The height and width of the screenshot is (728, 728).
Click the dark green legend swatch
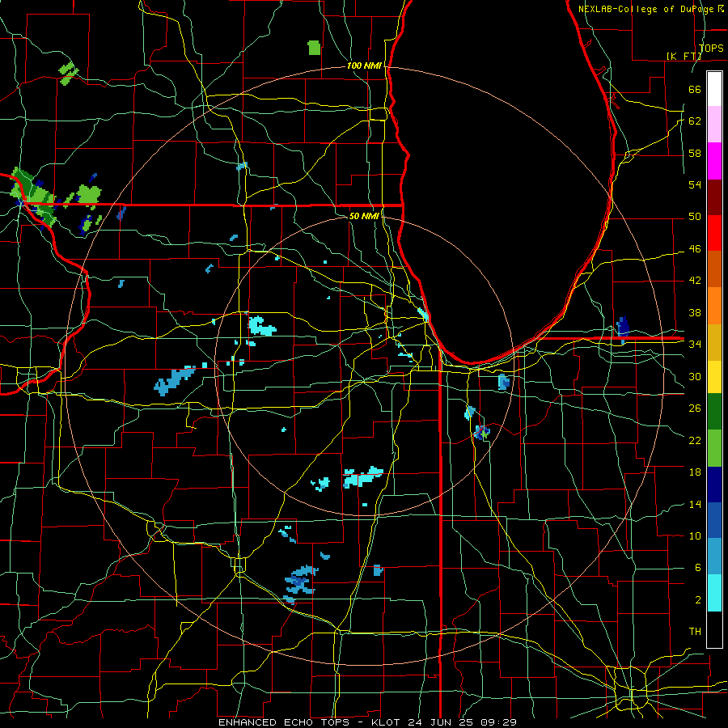(714, 412)
